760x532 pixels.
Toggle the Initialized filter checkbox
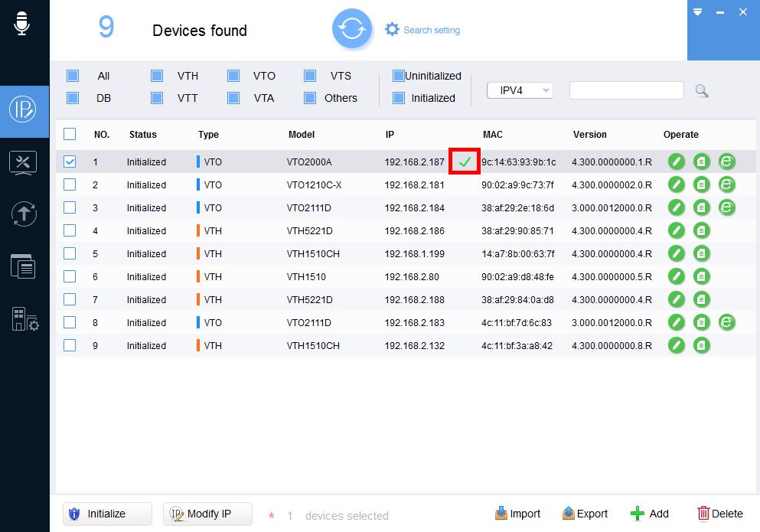coord(399,98)
